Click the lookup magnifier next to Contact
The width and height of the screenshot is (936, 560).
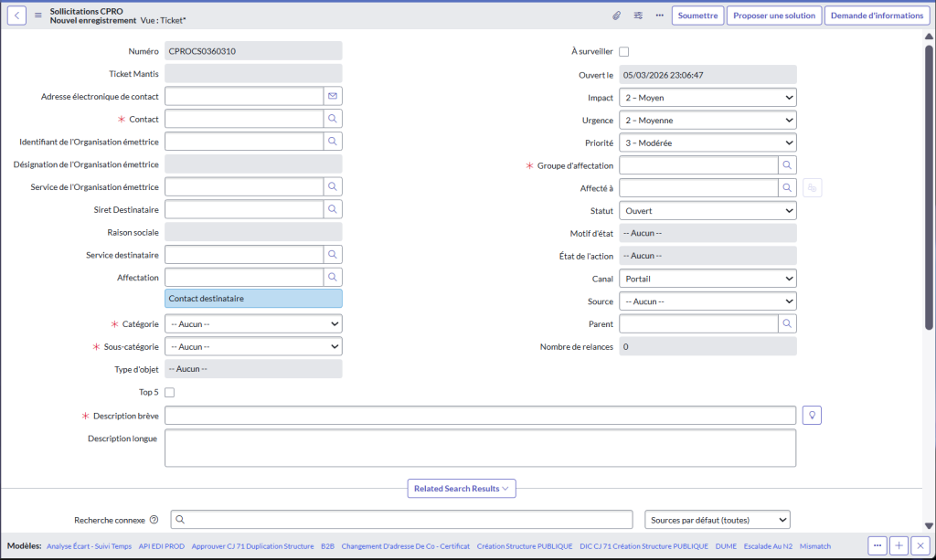pos(334,119)
